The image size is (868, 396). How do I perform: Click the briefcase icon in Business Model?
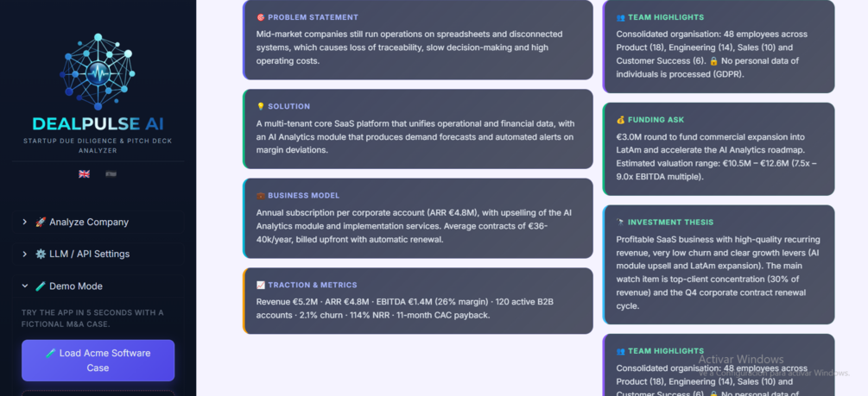pyautogui.click(x=261, y=195)
